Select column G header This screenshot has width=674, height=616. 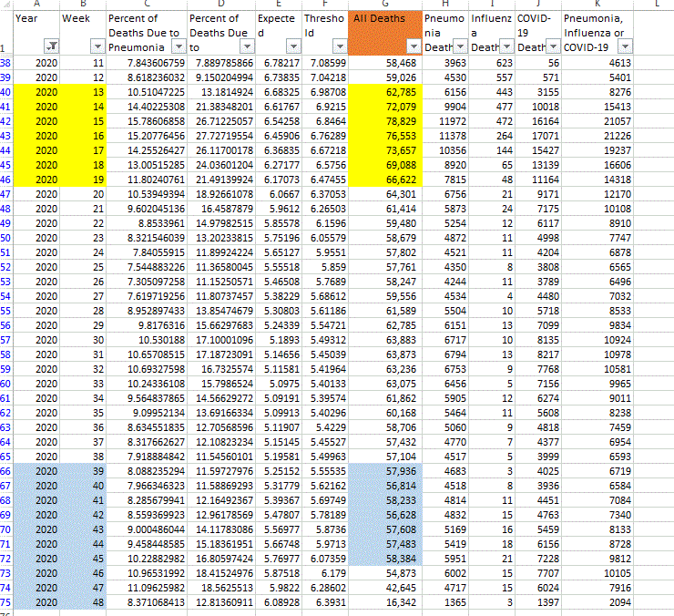385,5
